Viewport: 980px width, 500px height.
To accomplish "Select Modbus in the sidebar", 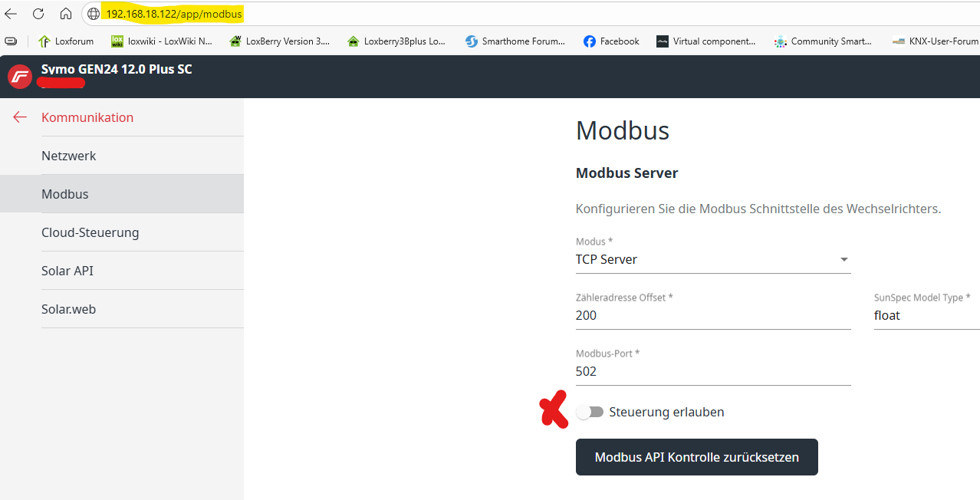I will tap(122, 194).
